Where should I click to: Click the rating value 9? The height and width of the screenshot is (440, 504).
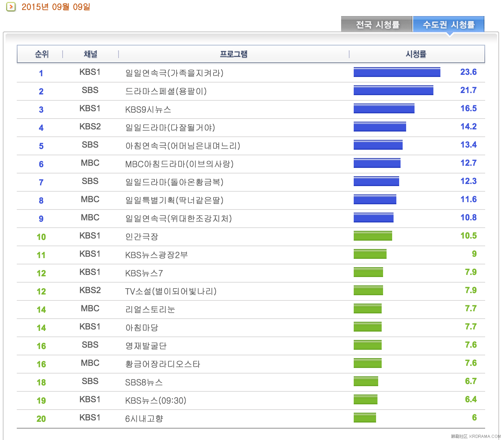tap(474, 254)
